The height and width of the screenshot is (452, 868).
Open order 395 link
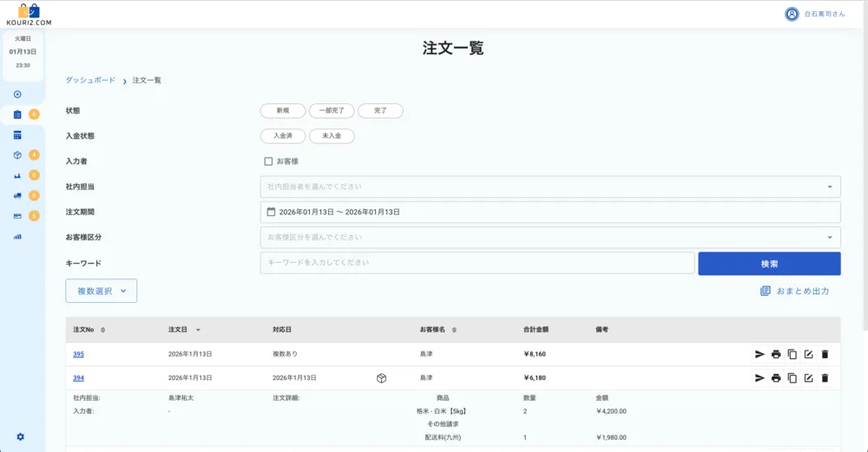pos(79,354)
